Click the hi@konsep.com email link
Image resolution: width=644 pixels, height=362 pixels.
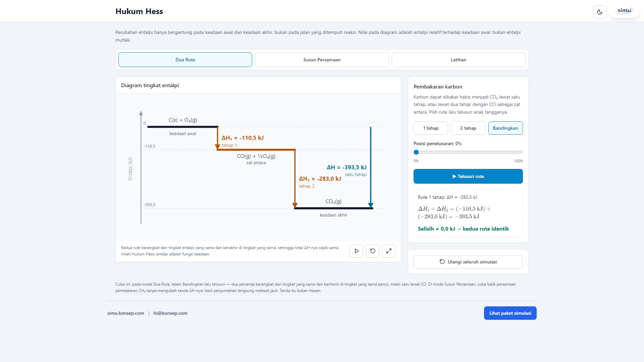tap(170, 313)
